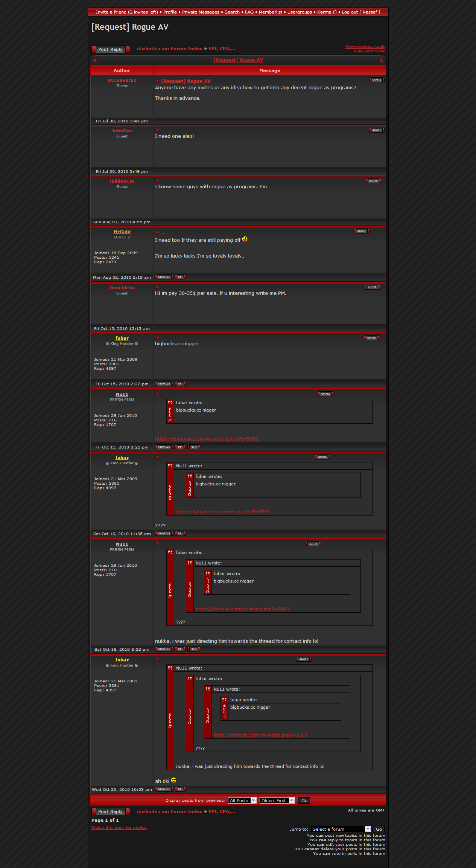Open the Oldest First sort dropdown
Image resolution: width=476 pixels, height=868 pixels.
tap(277, 801)
